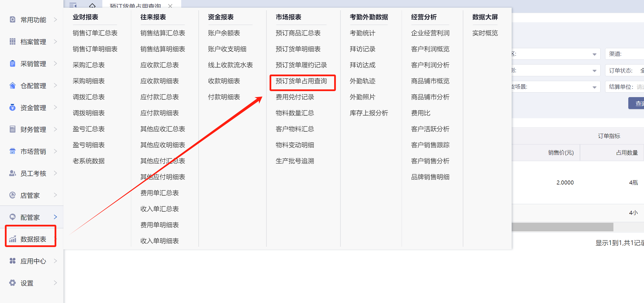Expand the 采销管理 chevron arrow
Screen dimensions: 644x303
click(x=55, y=63)
